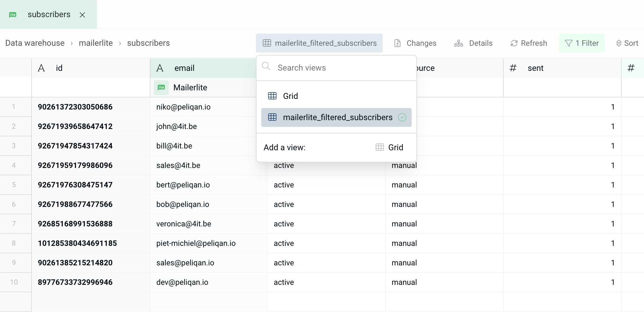Click the grid icon in the view selector button
644x317 pixels.
[x=267, y=43]
